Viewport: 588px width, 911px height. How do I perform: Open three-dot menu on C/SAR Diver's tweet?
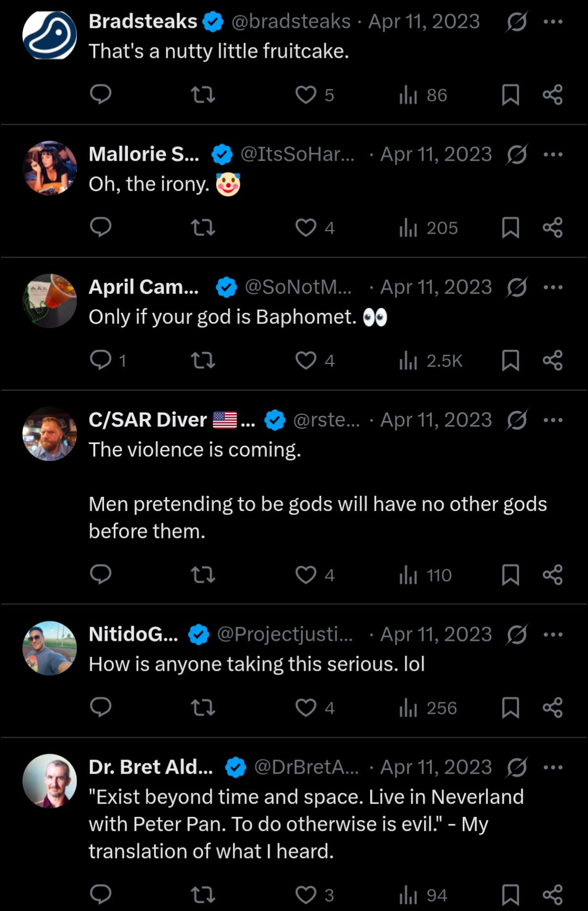coord(553,420)
